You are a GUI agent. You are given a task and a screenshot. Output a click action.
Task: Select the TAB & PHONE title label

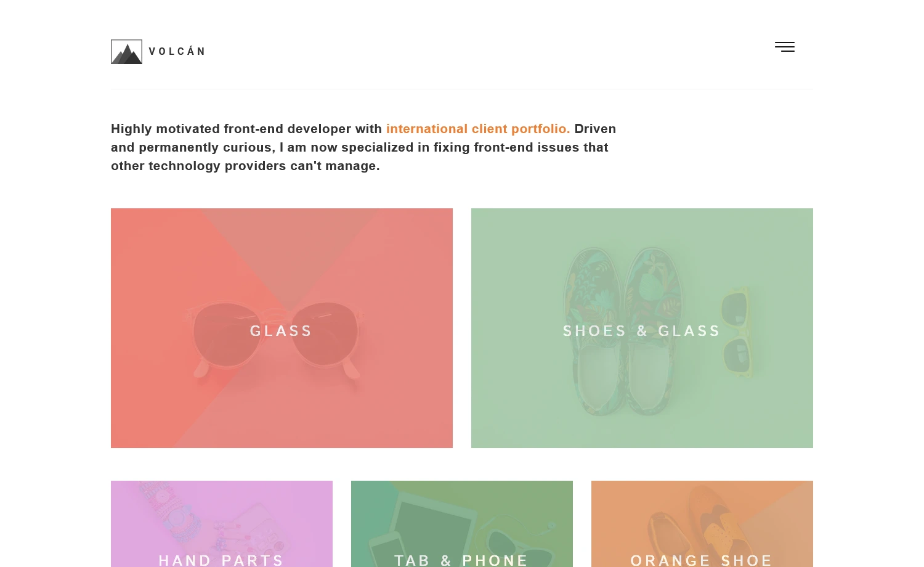click(462, 560)
